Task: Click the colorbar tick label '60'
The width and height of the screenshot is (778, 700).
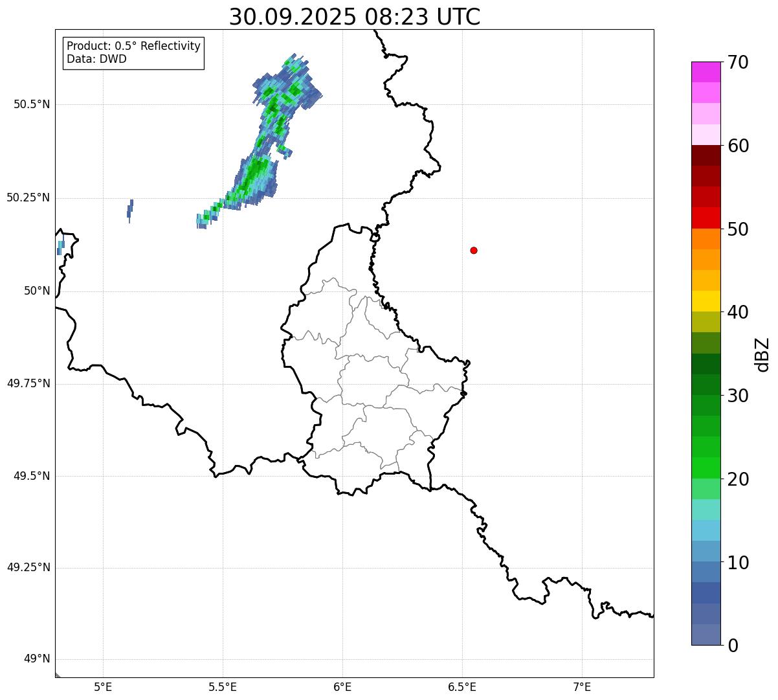Action: point(739,146)
